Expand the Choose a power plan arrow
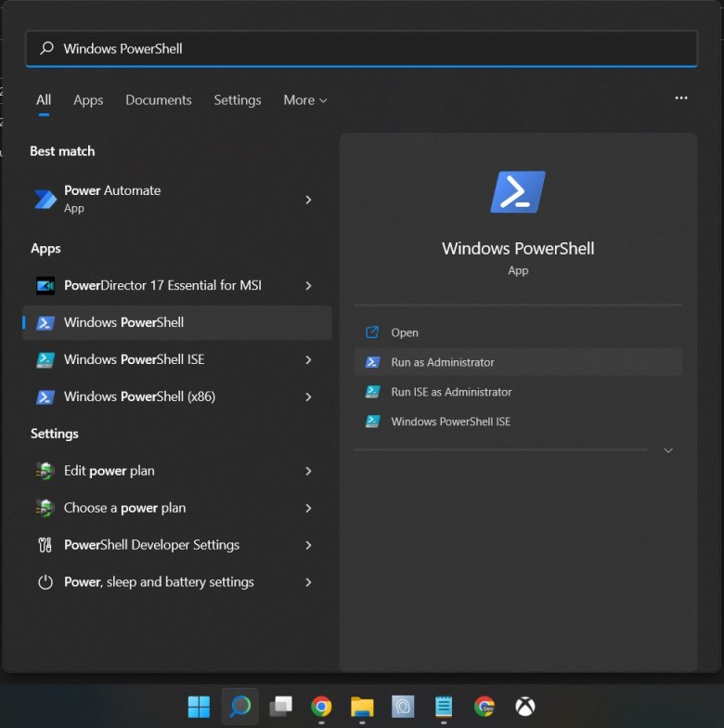 pos(308,509)
